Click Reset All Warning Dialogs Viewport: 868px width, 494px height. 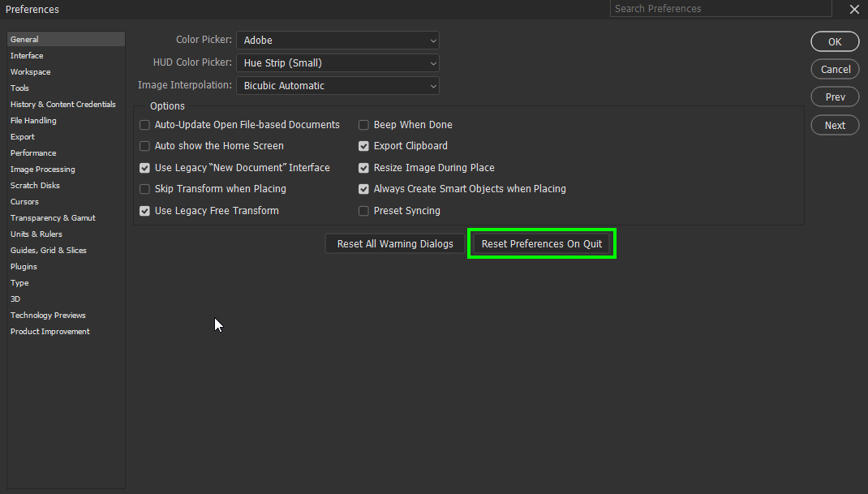point(394,243)
